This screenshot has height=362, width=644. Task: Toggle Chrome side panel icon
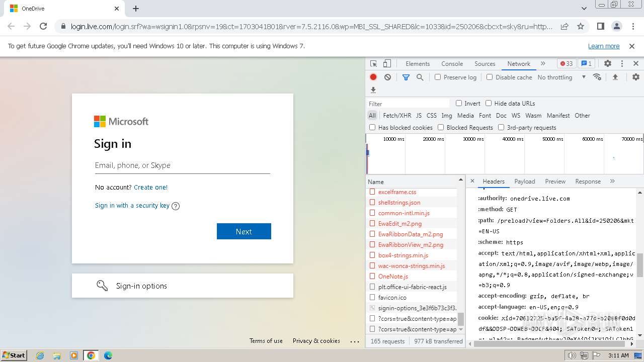tap(600, 26)
